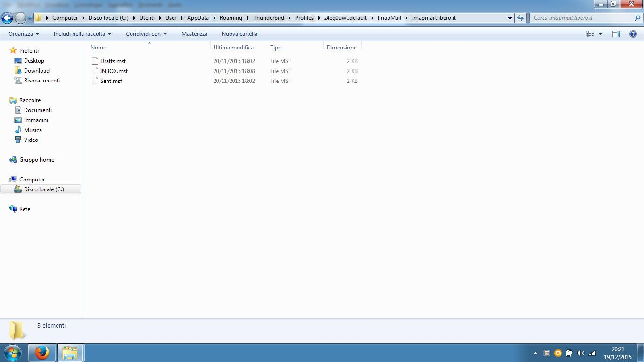
Task: Sort files by the Dimensione column header
Action: [342, 48]
